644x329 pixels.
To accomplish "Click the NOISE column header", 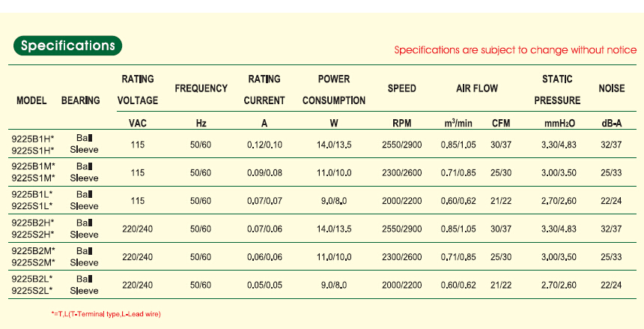I will click(612, 88).
